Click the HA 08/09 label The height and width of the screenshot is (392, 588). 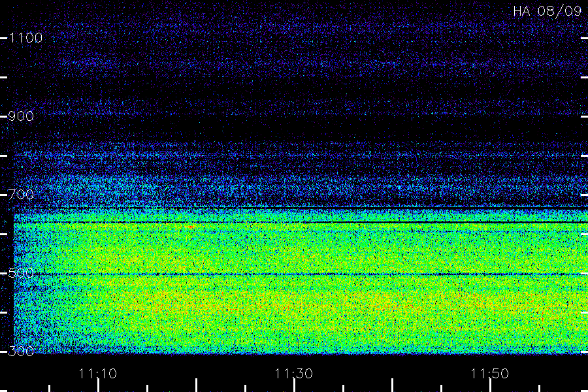point(547,11)
